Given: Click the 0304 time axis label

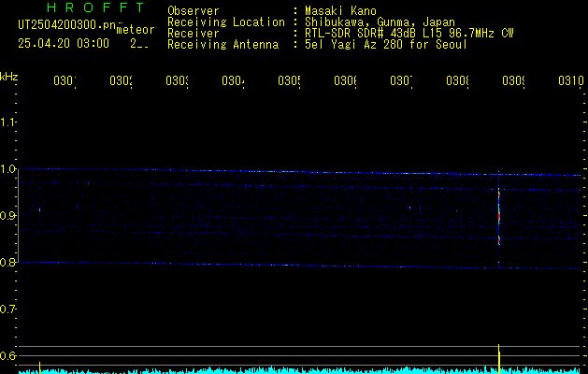Looking at the screenshot, I should tap(233, 80).
